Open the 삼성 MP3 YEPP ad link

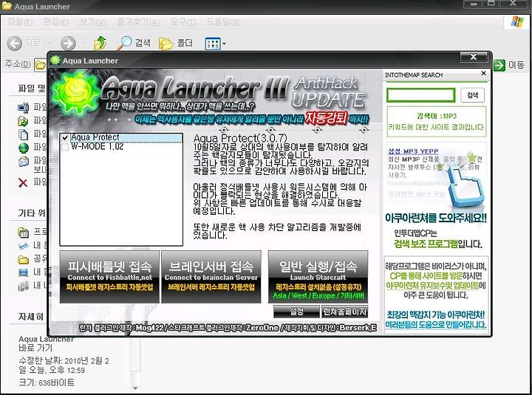(413, 151)
